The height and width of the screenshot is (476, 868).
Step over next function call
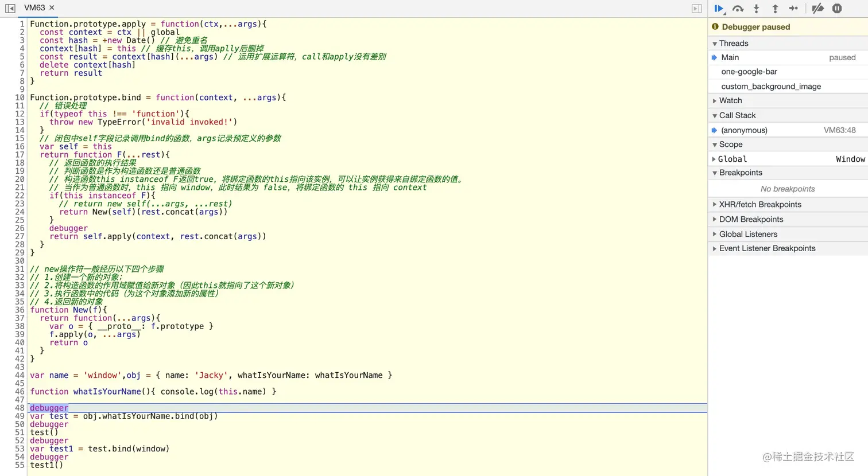pyautogui.click(x=738, y=8)
